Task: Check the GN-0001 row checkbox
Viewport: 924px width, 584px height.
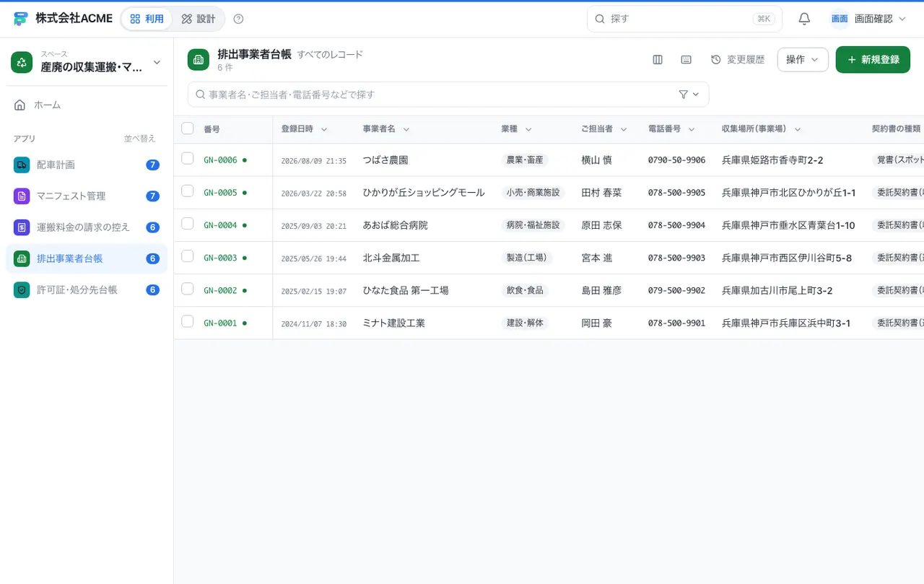Action: tap(188, 321)
